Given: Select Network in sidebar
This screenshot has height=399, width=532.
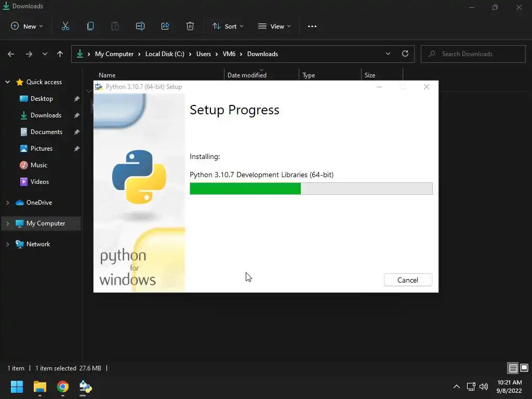Looking at the screenshot, I should coord(38,244).
